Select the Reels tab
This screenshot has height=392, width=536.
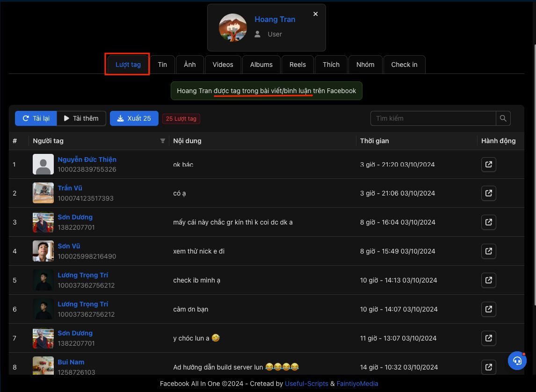tap(298, 65)
